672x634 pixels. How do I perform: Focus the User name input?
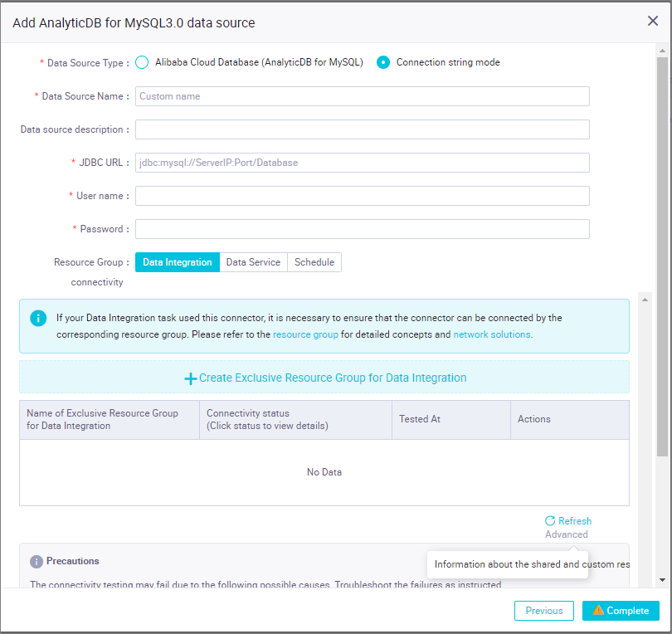(x=363, y=196)
